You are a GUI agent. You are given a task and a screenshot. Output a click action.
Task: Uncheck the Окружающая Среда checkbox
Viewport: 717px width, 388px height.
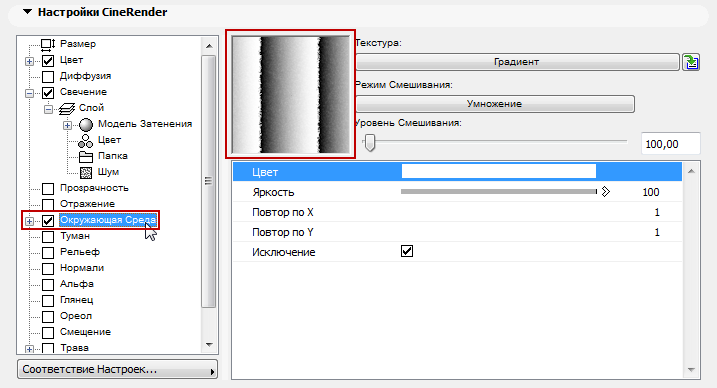click(48, 221)
